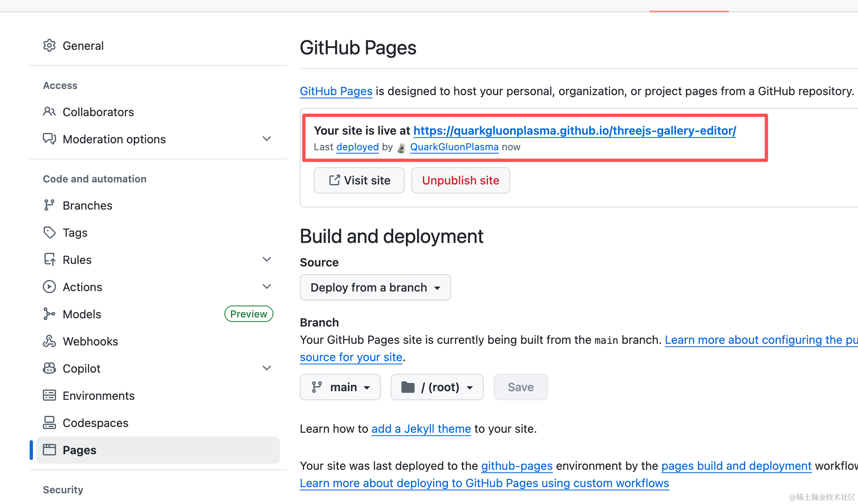
Task: Expand the Copilot section chevron
Action: click(x=267, y=368)
